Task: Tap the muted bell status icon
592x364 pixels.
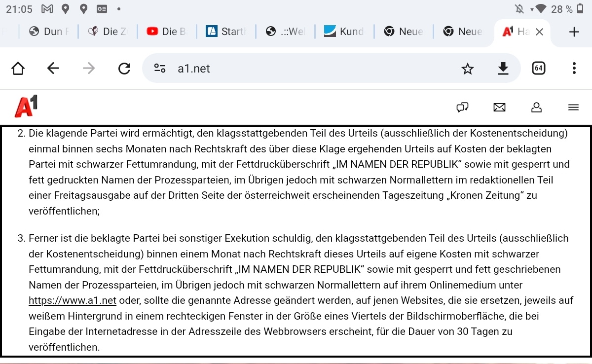Action: coord(519,9)
